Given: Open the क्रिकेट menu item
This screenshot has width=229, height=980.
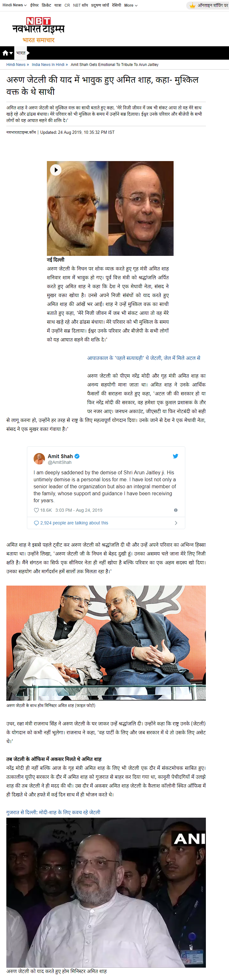Looking at the screenshot, I should pos(46,5).
